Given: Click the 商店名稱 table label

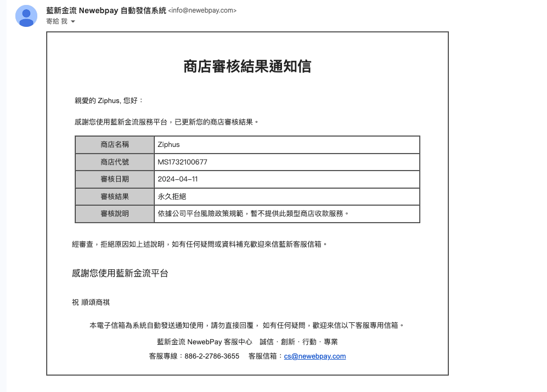Looking at the screenshot, I should [115, 145].
